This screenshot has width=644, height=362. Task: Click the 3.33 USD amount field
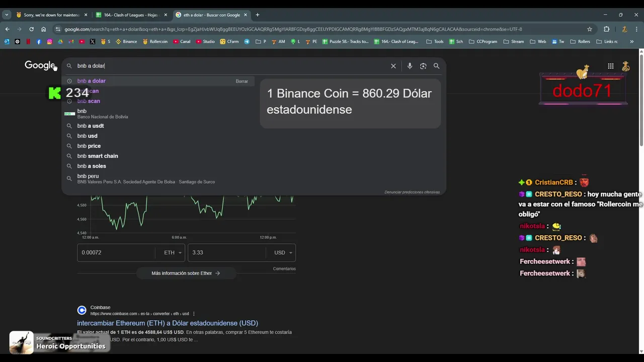[226, 252]
